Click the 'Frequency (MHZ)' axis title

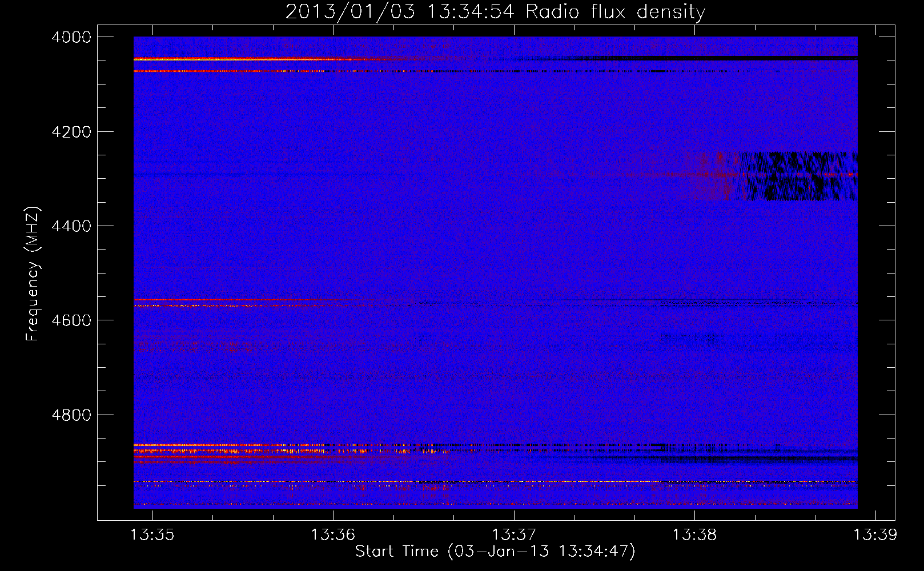33,274
